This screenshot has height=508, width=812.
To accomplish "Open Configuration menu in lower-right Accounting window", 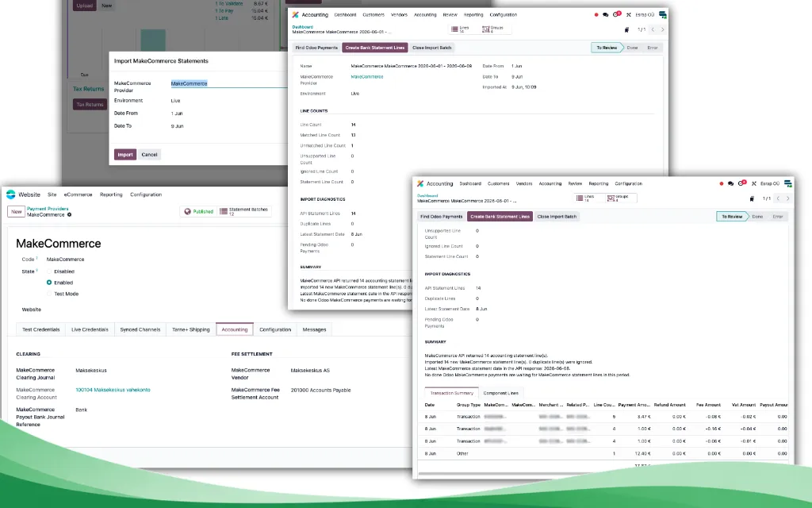I will point(629,183).
